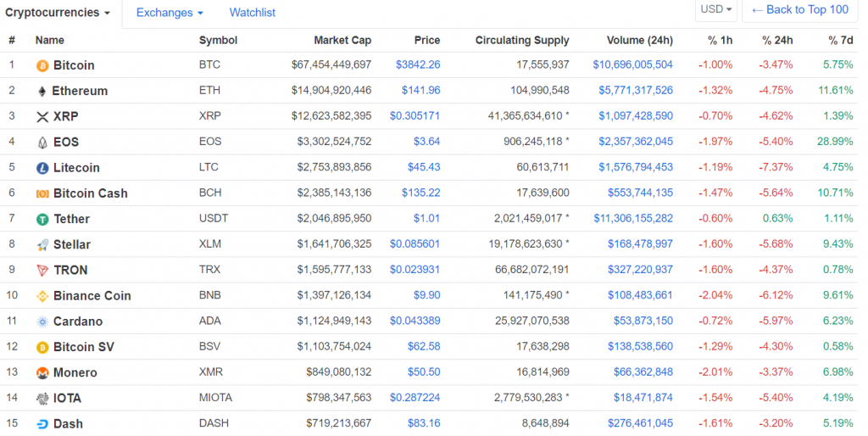The height and width of the screenshot is (436, 868).
Task: Open Tether 24h volume link
Action: (x=633, y=219)
